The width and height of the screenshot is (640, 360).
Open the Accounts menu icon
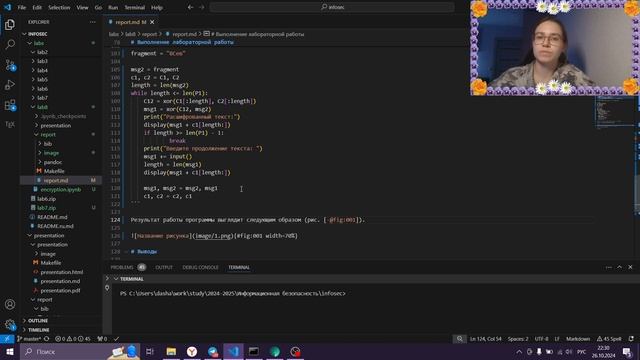(x=10, y=304)
